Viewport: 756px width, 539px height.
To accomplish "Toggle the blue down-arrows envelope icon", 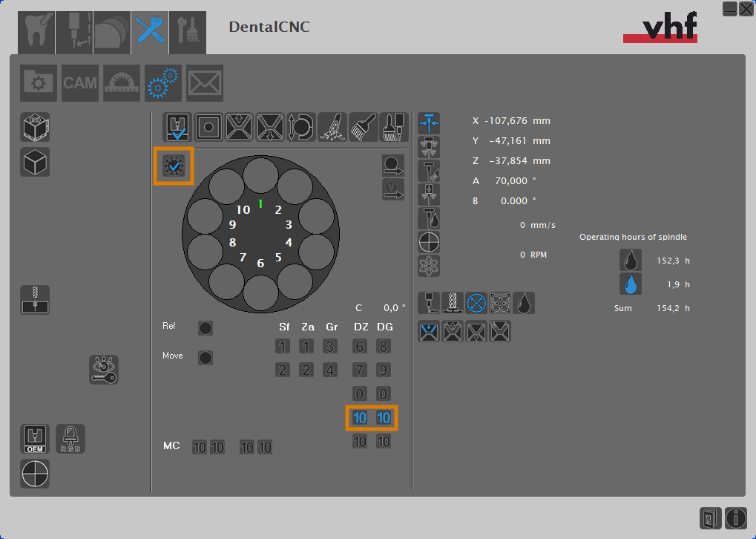I will (429, 332).
